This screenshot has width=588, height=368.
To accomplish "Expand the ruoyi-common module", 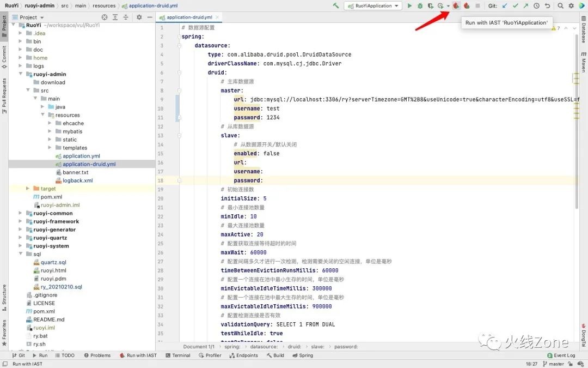I will coord(21,213).
